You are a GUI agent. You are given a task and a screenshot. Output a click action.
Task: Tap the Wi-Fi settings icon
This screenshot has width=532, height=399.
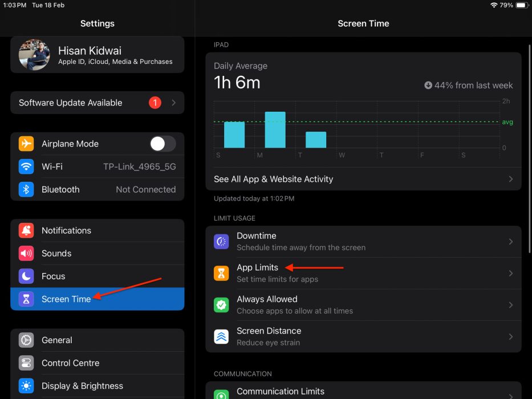coord(26,166)
